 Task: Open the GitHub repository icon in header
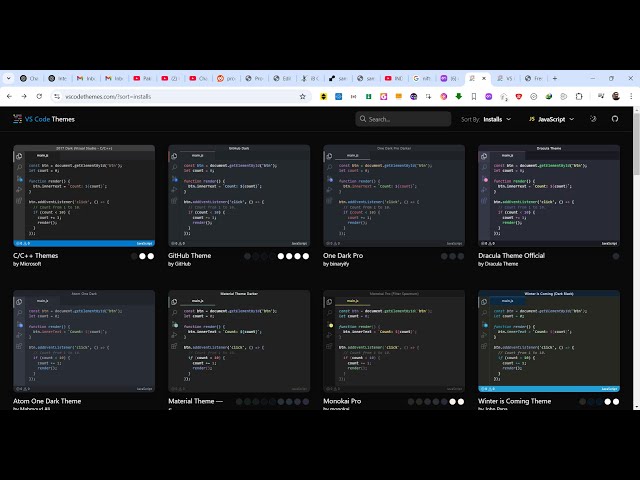click(x=615, y=119)
